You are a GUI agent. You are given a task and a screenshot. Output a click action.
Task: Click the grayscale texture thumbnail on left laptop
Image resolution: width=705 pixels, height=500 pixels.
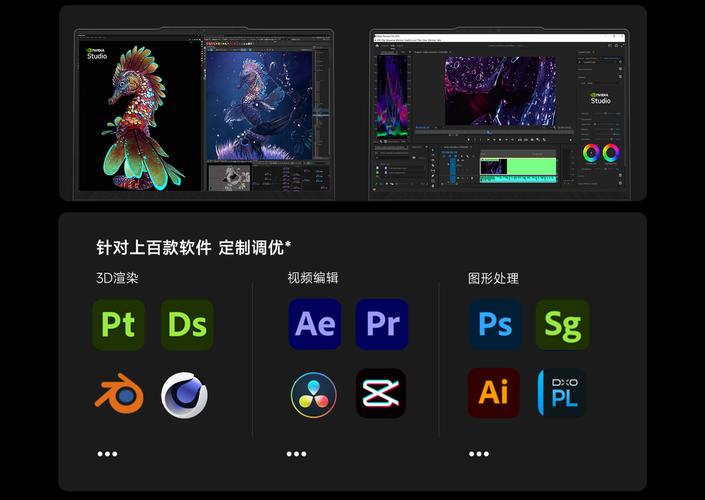(229, 177)
